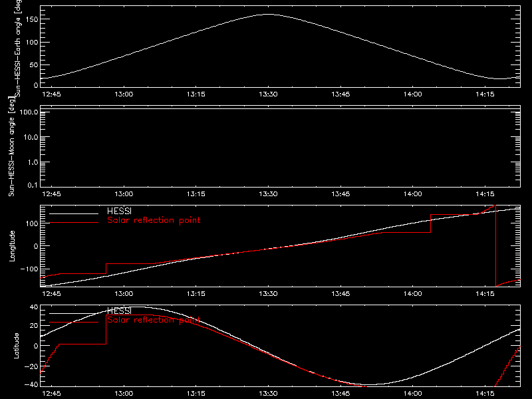This screenshot has width=532, height=399.
Task: Click Solar reflection point legend in Longitude plot
Action: pyautogui.click(x=154, y=220)
